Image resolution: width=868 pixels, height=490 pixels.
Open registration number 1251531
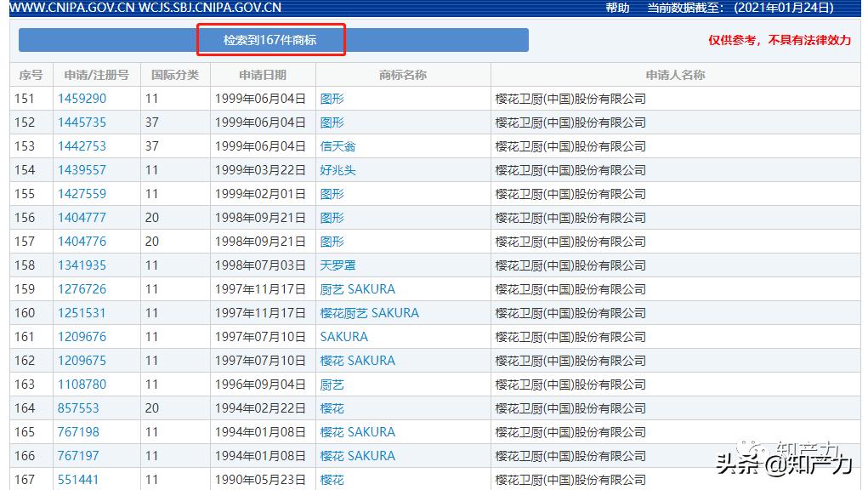pyautogui.click(x=82, y=313)
